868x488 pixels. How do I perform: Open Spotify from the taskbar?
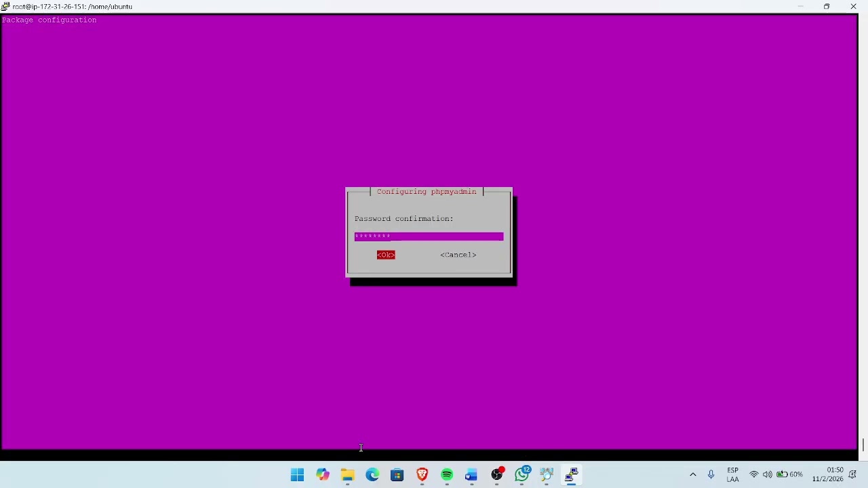(447, 475)
